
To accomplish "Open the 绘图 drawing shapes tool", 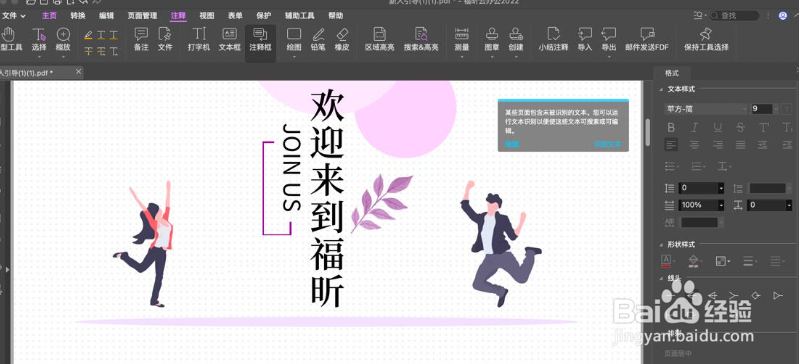I will (x=294, y=39).
